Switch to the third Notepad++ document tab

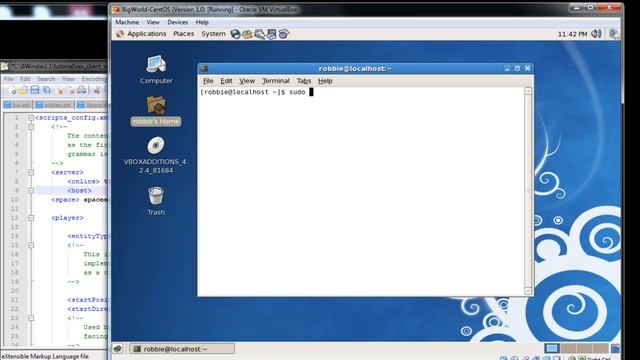click(x=92, y=105)
